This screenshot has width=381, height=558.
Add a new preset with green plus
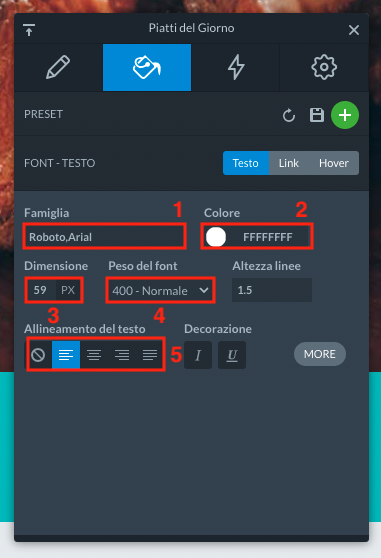point(345,115)
